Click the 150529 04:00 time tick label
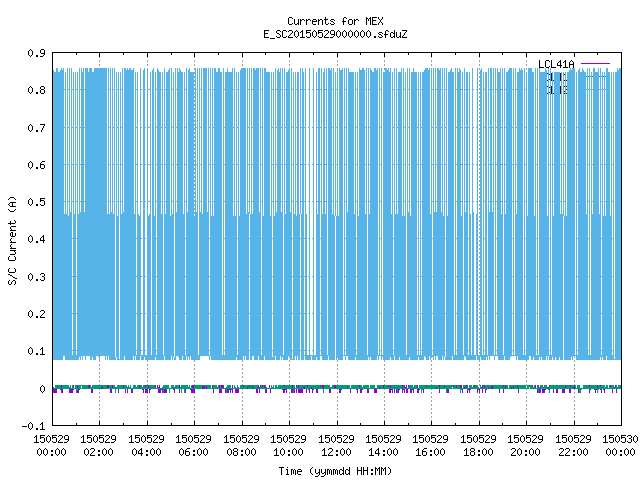Screen dimensions: 640x480 (x=146, y=446)
